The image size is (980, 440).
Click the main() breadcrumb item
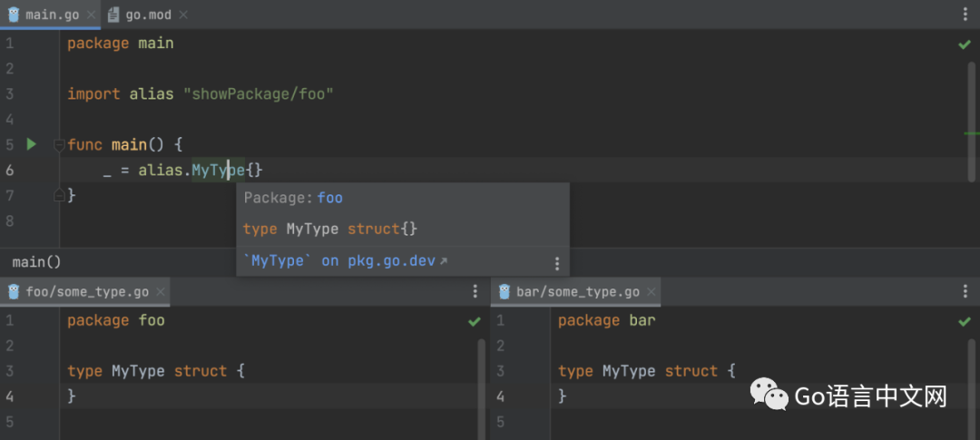click(x=36, y=262)
